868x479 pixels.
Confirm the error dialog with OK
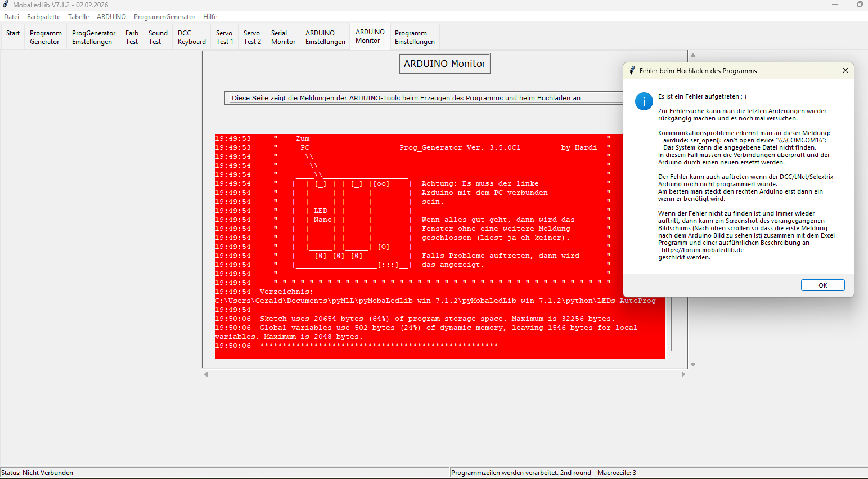(822, 285)
